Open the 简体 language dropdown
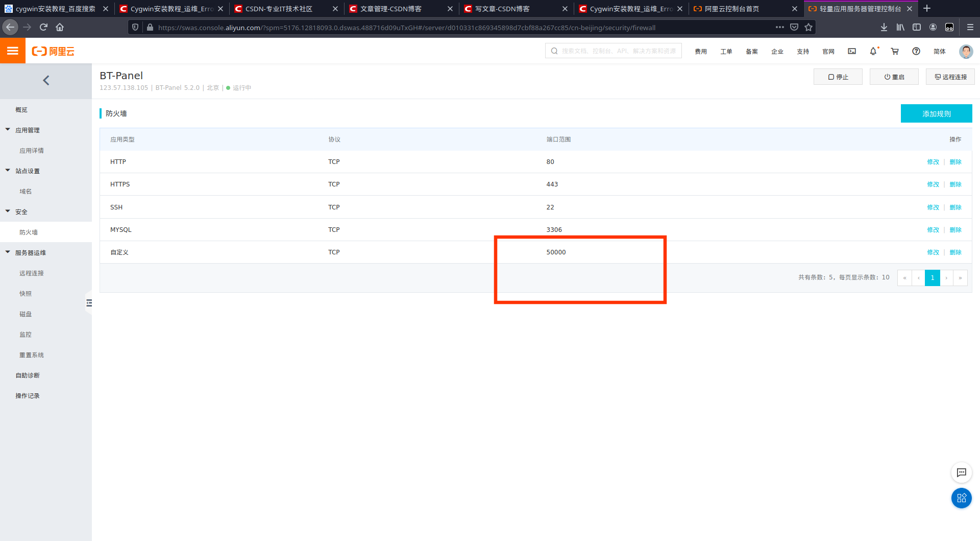The width and height of the screenshot is (980, 541). pyautogui.click(x=939, y=51)
